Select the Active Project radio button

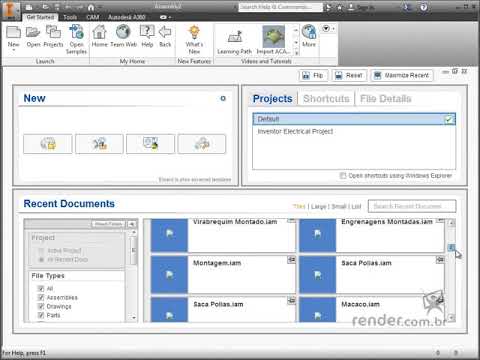click(x=41, y=250)
